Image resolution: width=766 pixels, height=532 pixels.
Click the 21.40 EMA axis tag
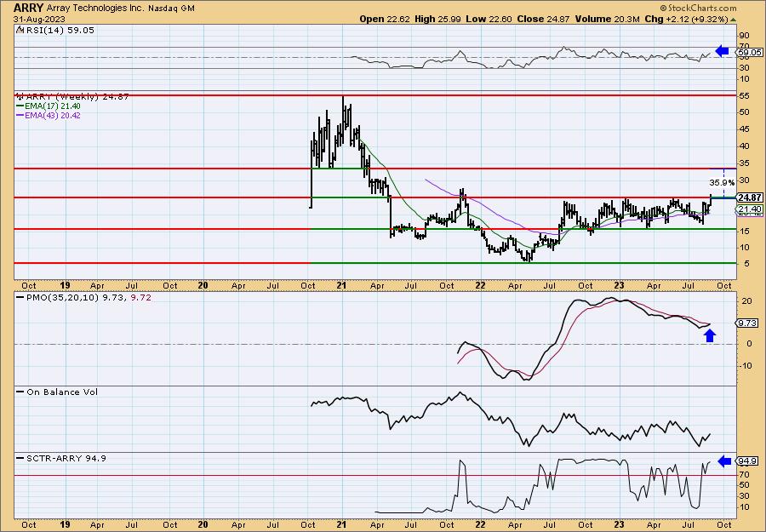[749, 209]
